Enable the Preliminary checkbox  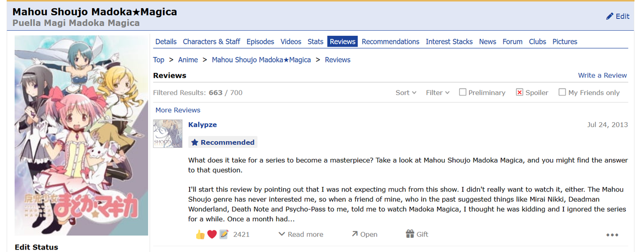click(462, 92)
